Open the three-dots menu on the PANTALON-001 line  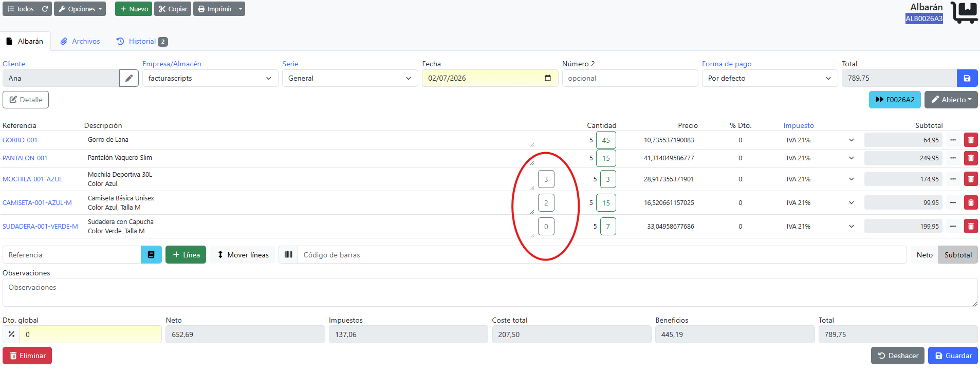953,158
